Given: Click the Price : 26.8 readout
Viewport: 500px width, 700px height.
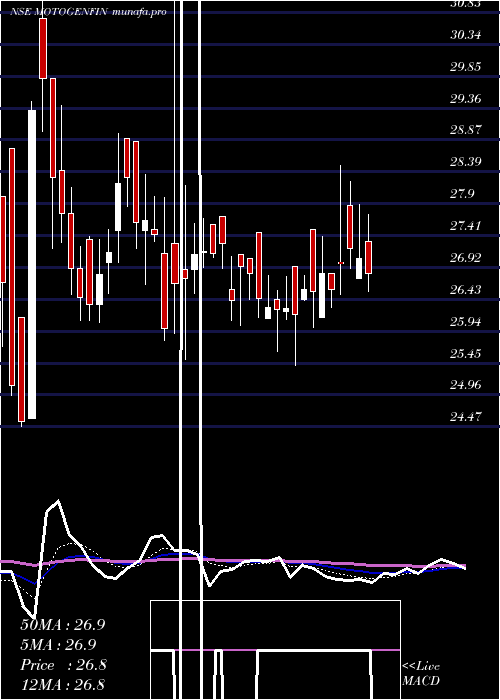Looking at the screenshot, I should click(x=63, y=665).
